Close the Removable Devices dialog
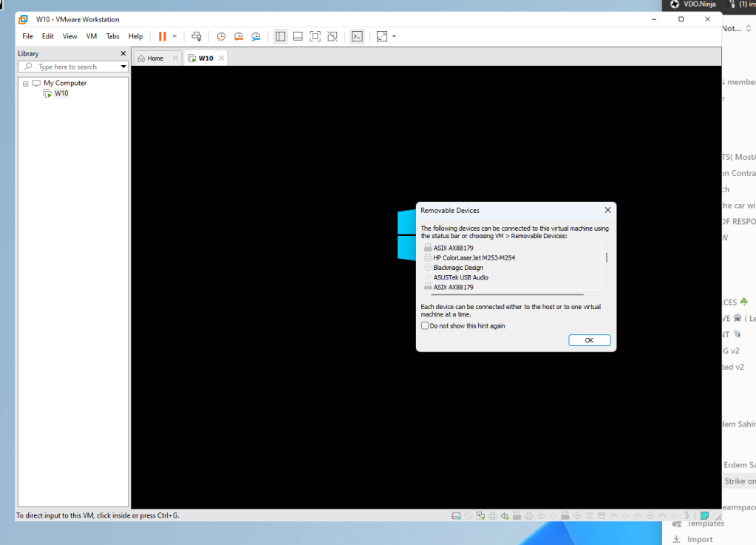The height and width of the screenshot is (545, 756). [x=607, y=210]
